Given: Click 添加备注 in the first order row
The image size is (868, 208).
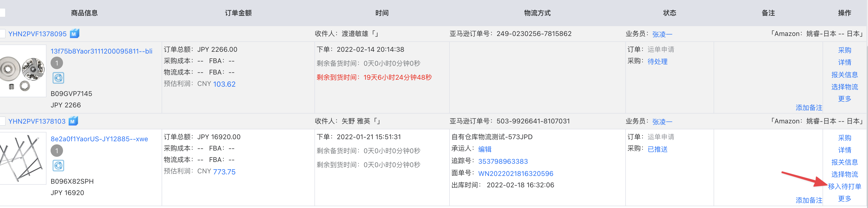Looking at the screenshot, I should (809, 108).
